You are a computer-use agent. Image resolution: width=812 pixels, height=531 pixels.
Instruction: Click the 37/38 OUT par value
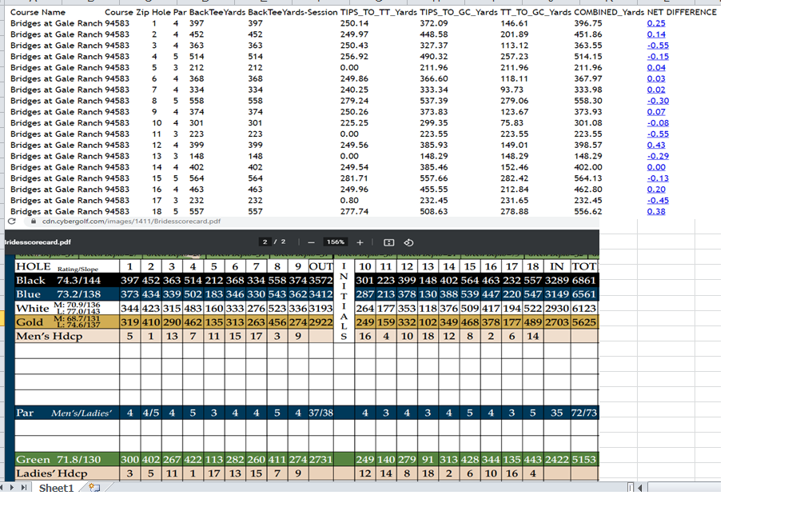pyautogui.click(x=320, y=413)
